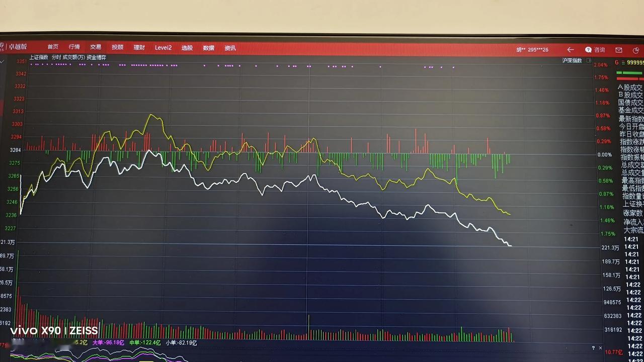Click the 基金成交 row
The image size is (644, 362).
[x=631, y=111]
